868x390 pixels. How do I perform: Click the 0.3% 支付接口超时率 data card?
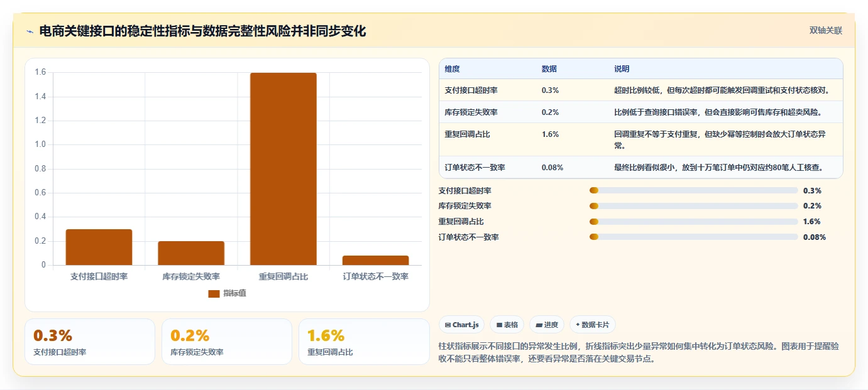(90, 342)
